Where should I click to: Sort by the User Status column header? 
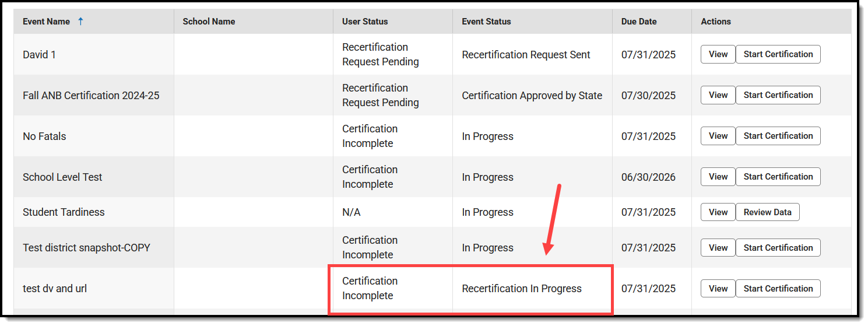[x=365, y=22]
